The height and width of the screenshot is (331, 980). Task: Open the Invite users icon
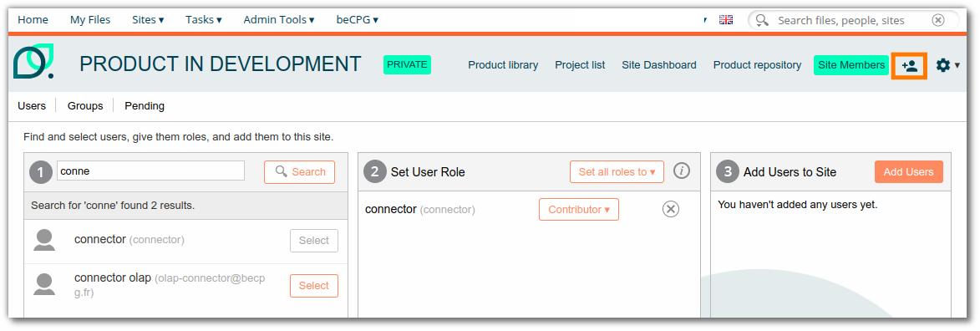(909, 65)
